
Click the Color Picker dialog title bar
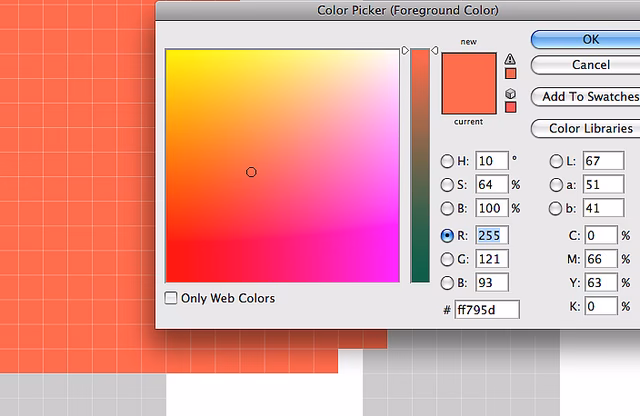pyautogui.click(x=398, y=10)
